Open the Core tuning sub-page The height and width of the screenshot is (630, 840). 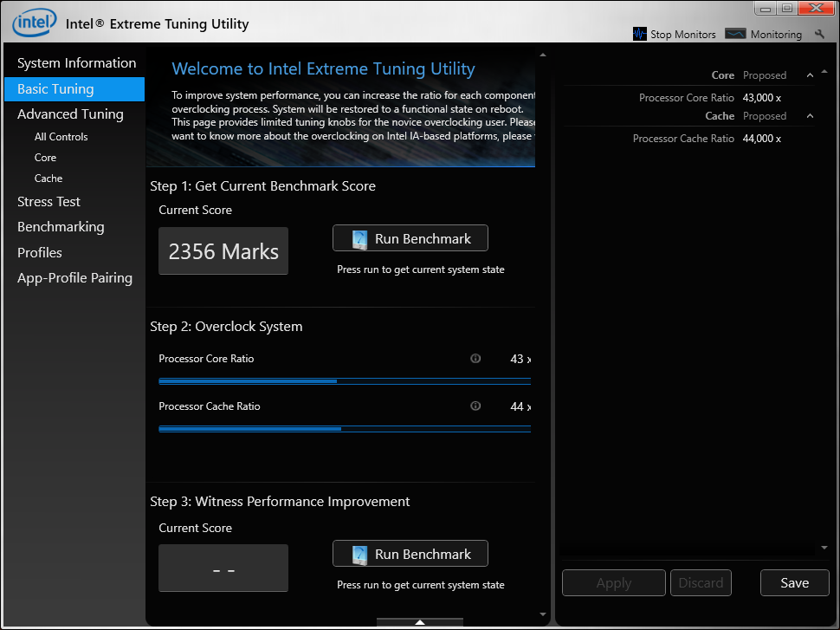[x=45, y=158]
